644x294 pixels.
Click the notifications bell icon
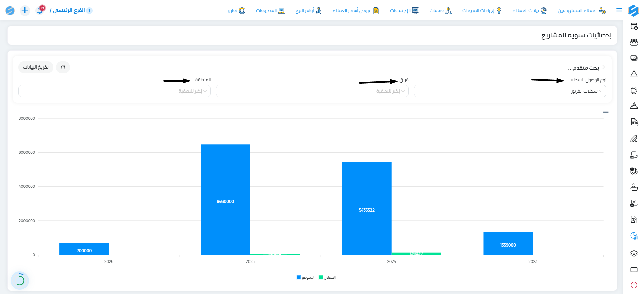tap(40, 10)
